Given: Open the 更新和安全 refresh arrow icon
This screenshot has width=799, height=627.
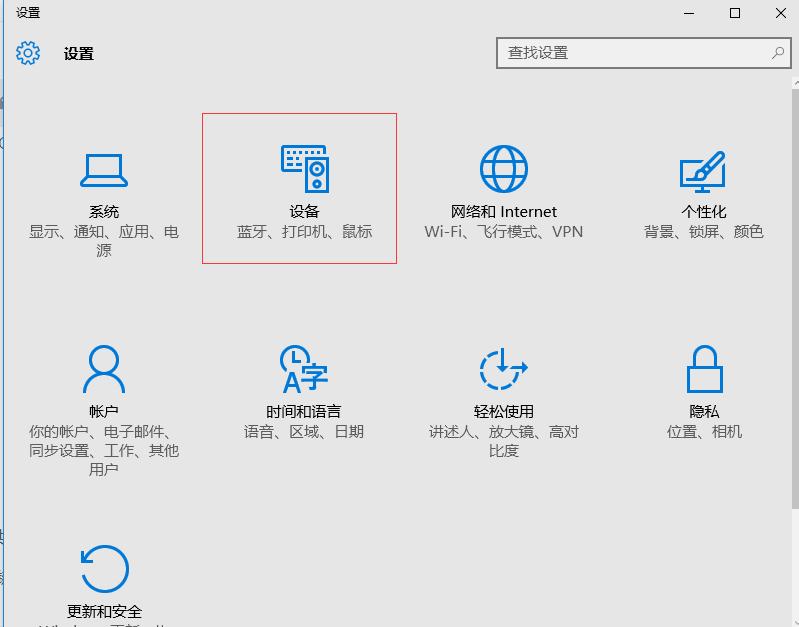Looking at the screenshot, I should [x=104, y=568].
